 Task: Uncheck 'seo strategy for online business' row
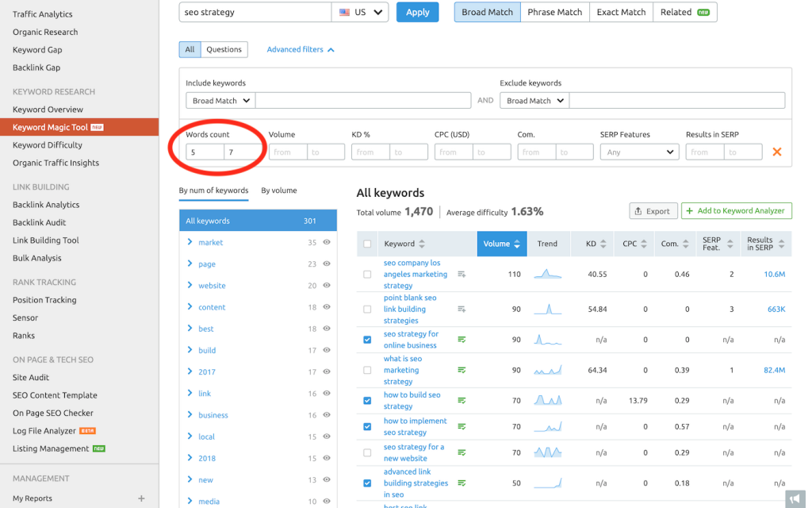pos(367,340)
